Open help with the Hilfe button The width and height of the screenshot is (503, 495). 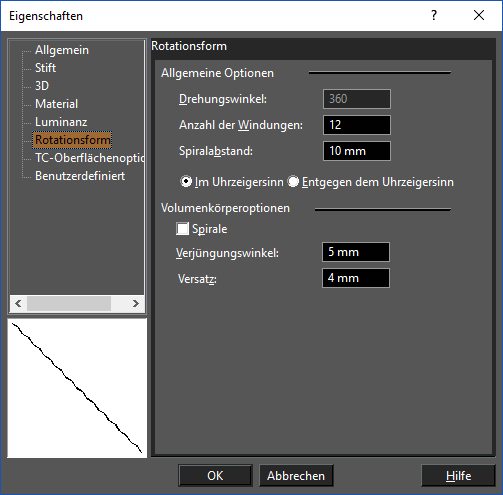pyautogui.click(x=458, y=476)
